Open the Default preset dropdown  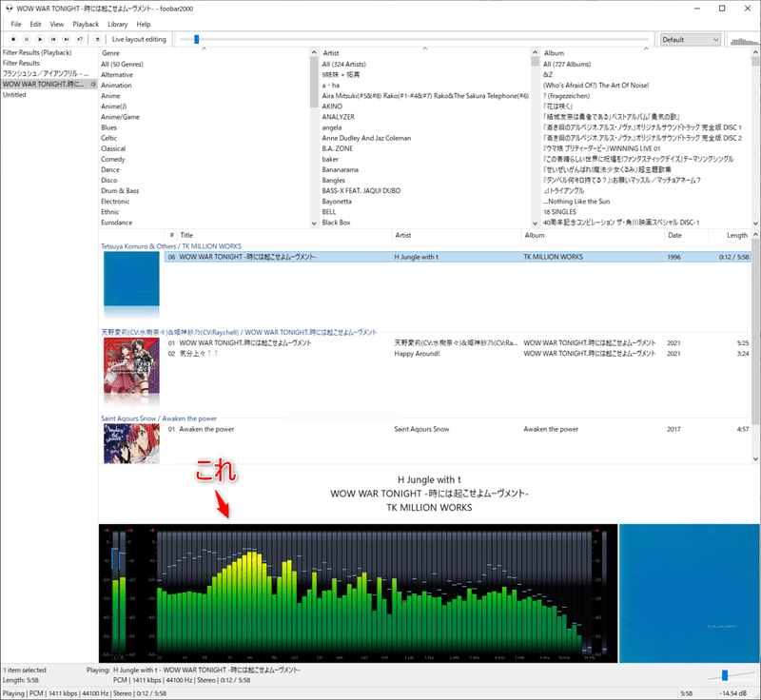[x=689, y=39]
